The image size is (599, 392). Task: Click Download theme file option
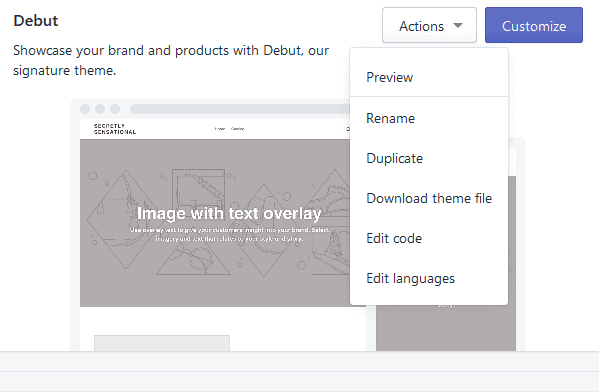[429, 198]
